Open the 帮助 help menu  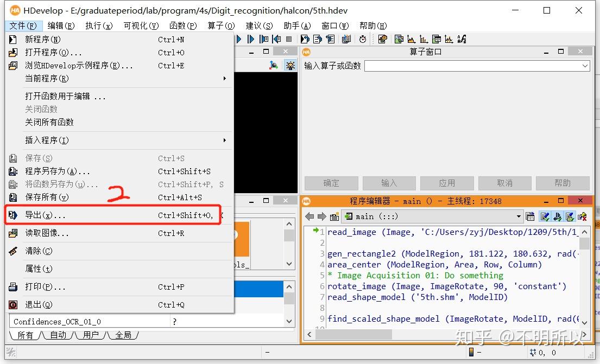pyautogui.click(x=373, y=25)
